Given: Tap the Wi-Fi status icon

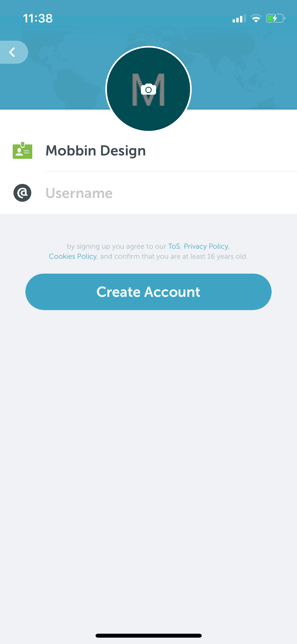Looking at the screenshot, I should pos(256,19).
